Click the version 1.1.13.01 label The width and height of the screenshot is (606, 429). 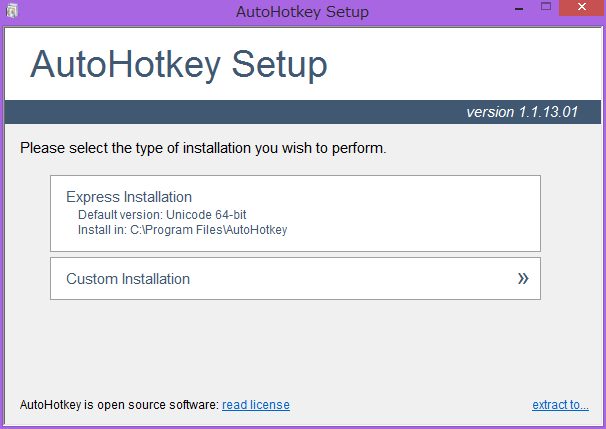521,112
